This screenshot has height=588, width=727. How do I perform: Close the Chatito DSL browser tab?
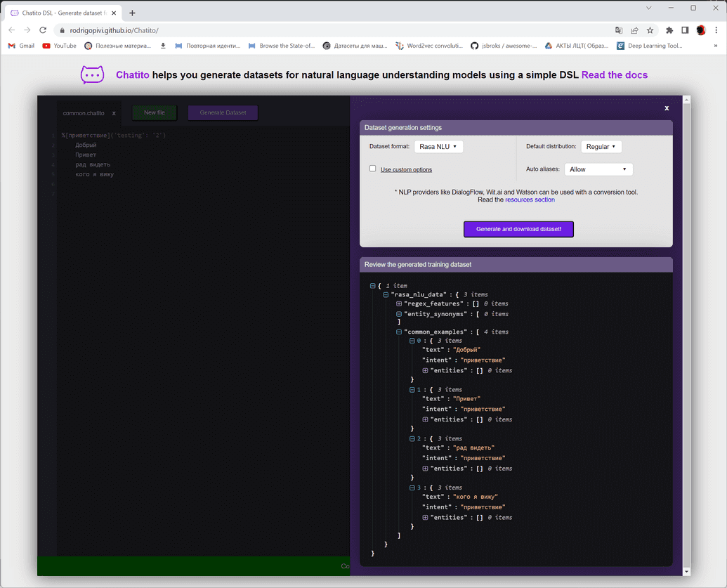(114, 13)
